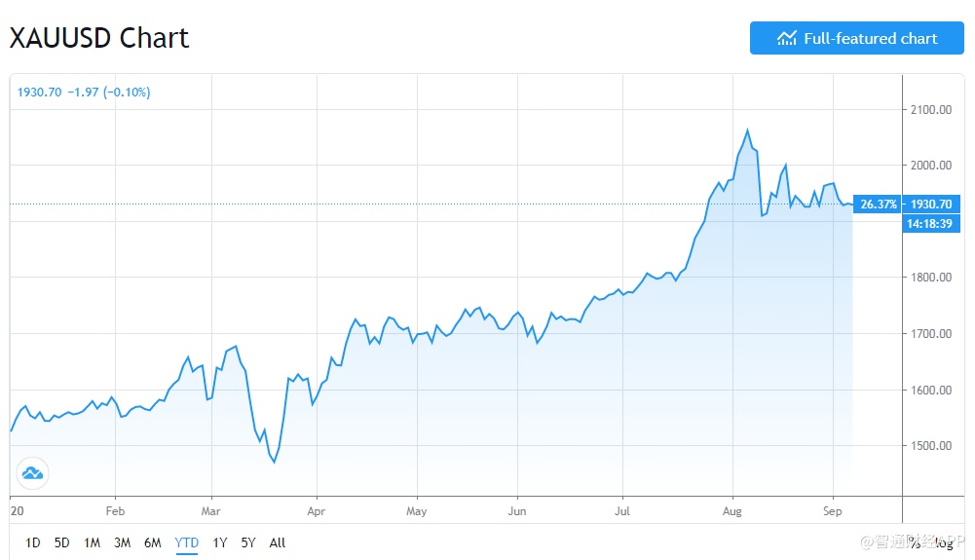Click the 26.37% change badge
975x560 pixels.
pyautogui.click(x=878, y=205)
